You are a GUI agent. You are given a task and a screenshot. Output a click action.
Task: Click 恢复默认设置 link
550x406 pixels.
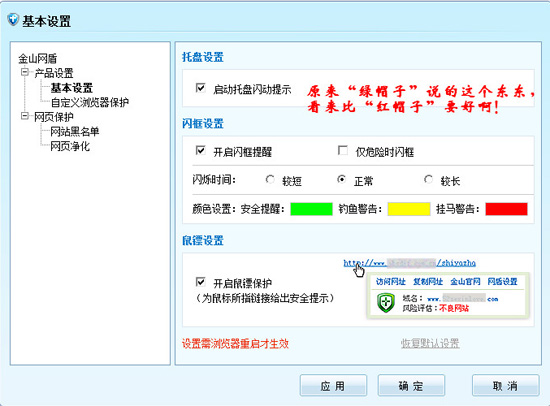point(430,343)
